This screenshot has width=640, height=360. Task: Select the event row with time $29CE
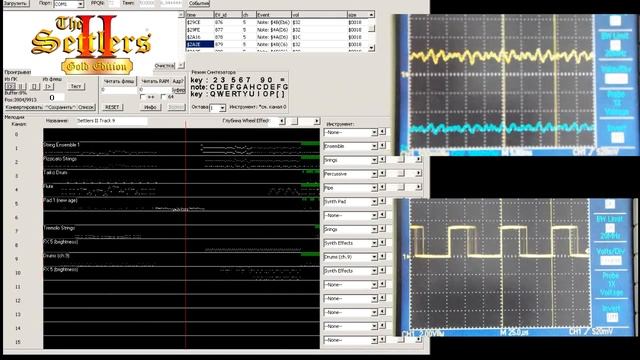pos(277,22)
